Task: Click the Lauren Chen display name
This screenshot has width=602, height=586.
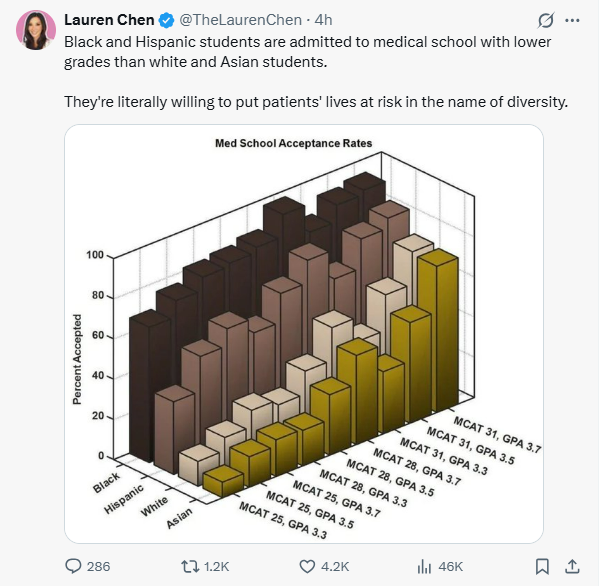Action: point(109,20)
